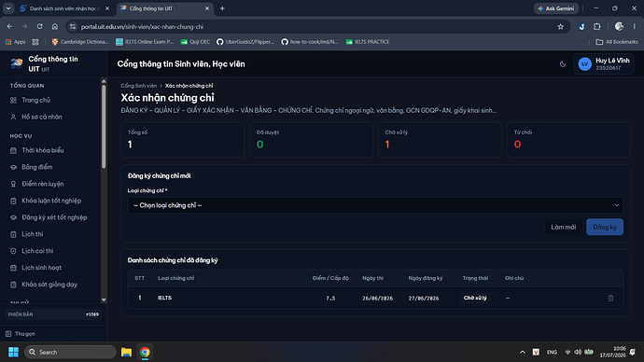Click the Chrome taskbar icon
Viewport: 644px width, 362px height.
pos(145,352)
